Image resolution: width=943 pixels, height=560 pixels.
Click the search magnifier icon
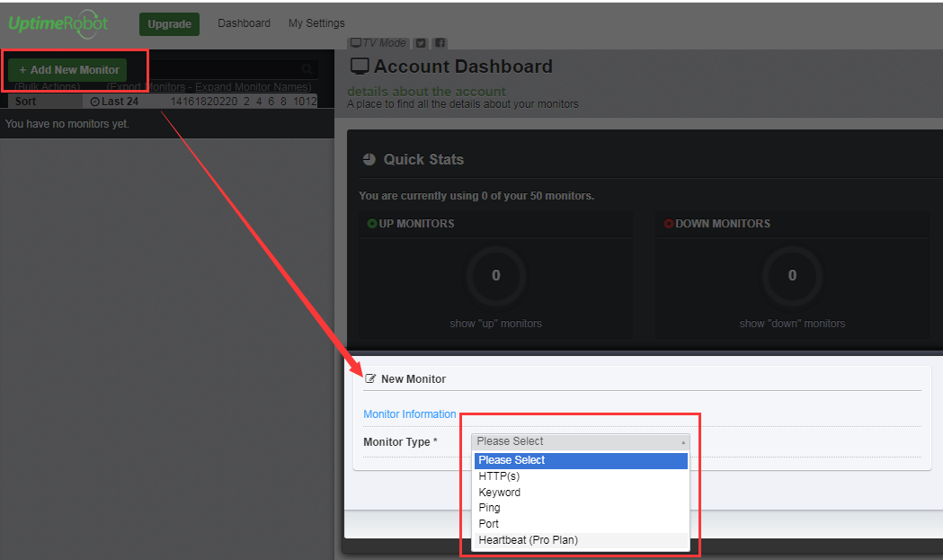coord(307,69)
